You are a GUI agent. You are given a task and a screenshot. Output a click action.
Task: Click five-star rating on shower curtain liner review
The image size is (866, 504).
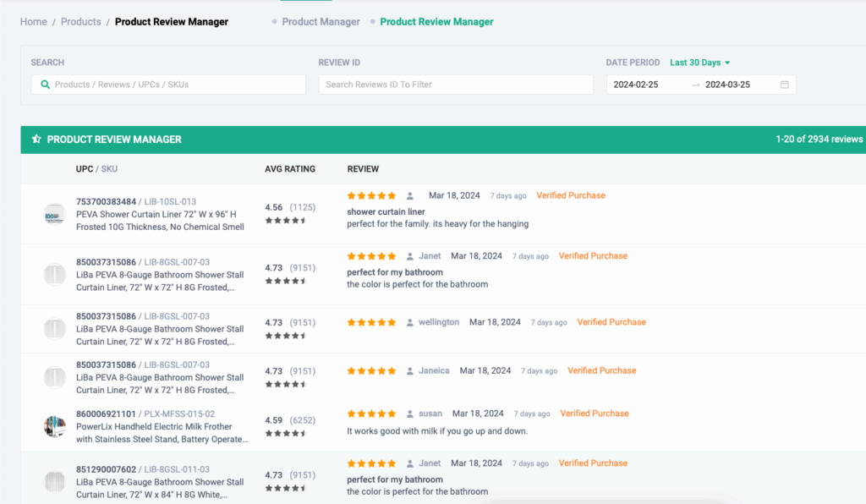tap(371, 195)
